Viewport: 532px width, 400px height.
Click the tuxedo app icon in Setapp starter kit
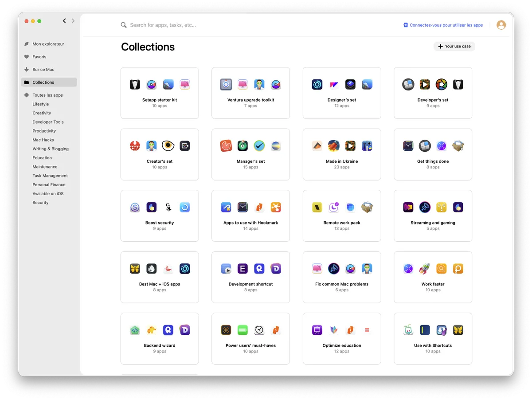click(135, 84)
